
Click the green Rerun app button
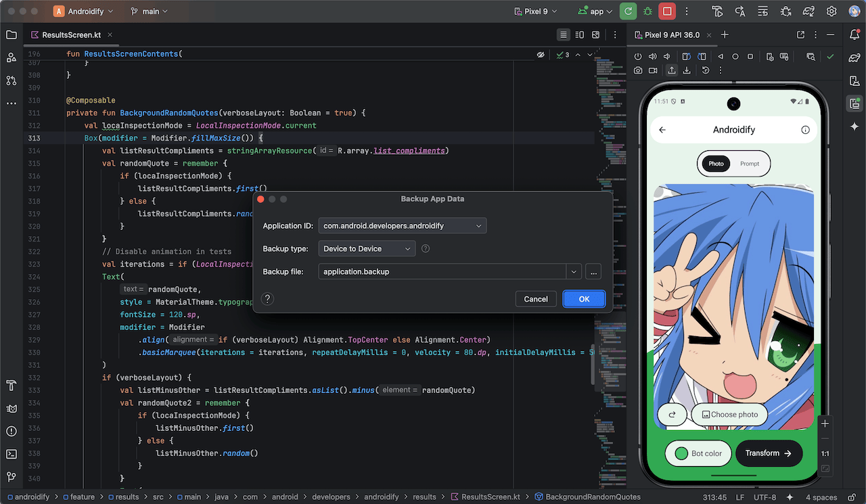[629, 12]
